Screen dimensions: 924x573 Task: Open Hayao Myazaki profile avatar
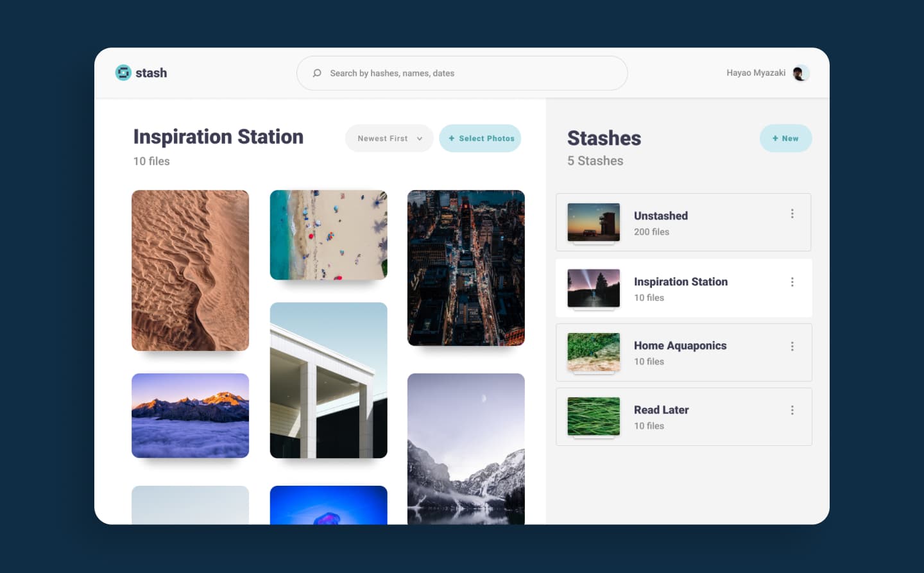pyautogui.click(x=800, y=73)
